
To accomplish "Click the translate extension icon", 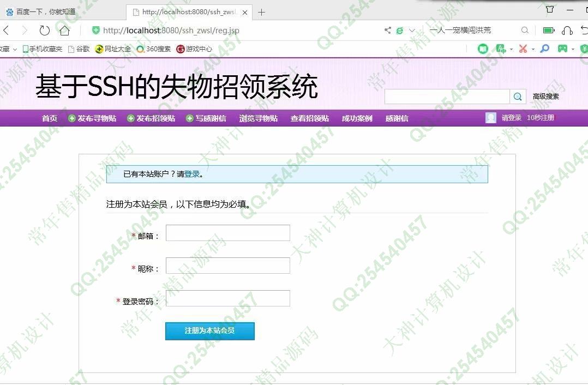I will [501, 49].
